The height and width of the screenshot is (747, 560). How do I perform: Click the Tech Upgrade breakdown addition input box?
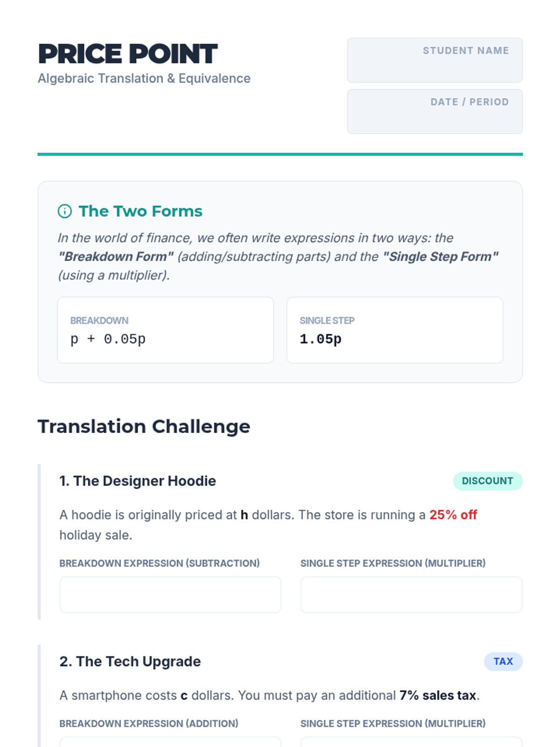coord(170,742)
